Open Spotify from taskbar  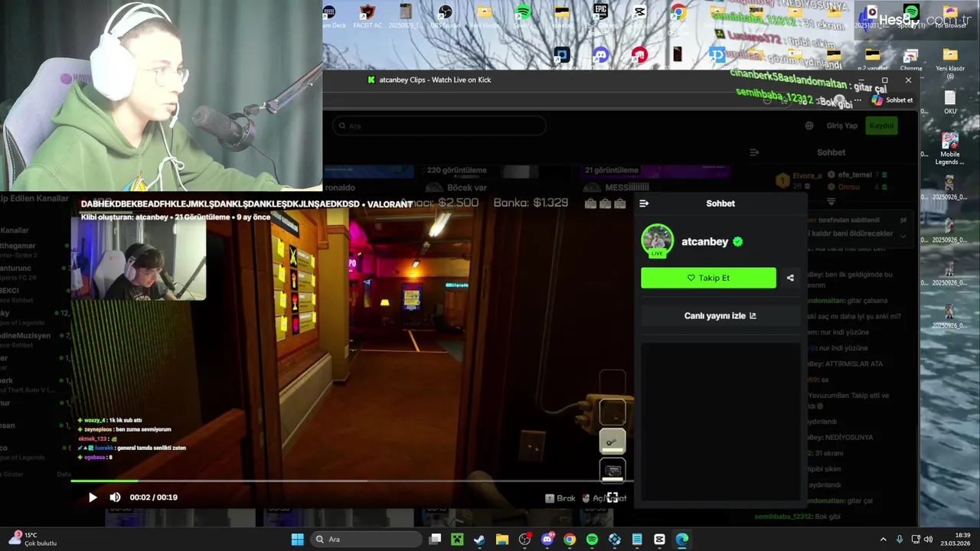tap(592, 540)
